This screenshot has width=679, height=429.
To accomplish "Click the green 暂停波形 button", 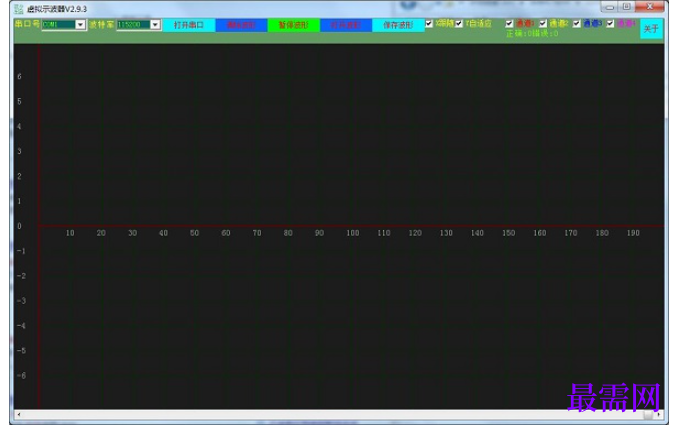I will point(294,25).
